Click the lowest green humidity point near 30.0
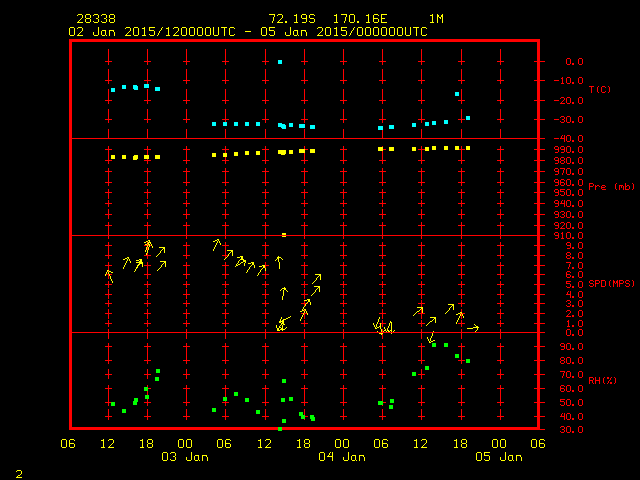This screenshot has height=480, width=640. coord(280,429)
